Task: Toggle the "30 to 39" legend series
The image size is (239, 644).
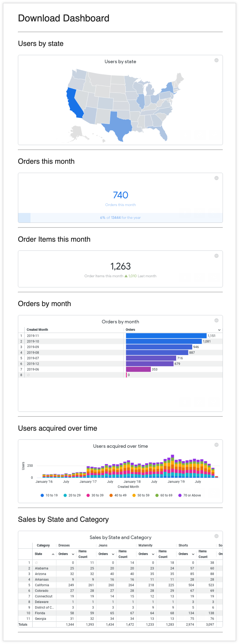Action: pos(95,495)
